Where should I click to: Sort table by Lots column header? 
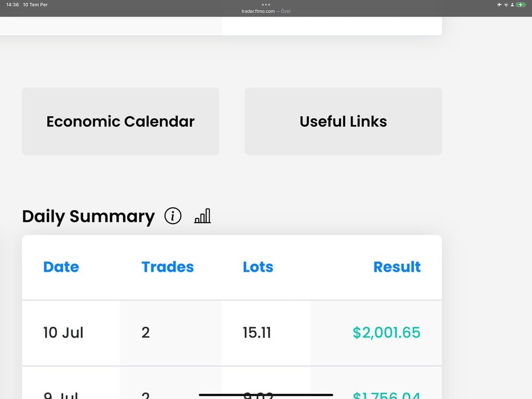pos(258,267)
